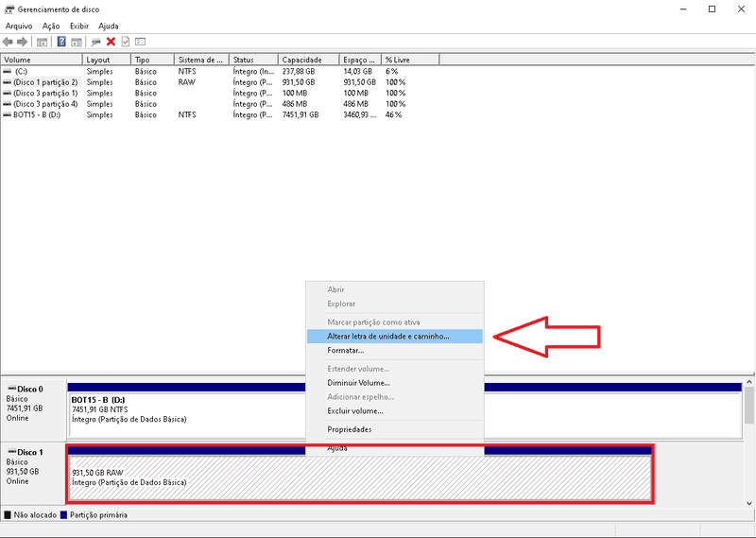Sort by the Layout column header
Screen dimensions: 756x538
click(107, 60)
